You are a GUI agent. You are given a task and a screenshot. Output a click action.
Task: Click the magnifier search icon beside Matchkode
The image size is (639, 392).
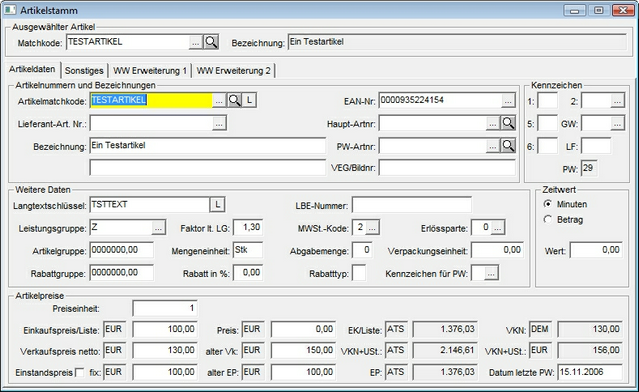tap(211, 42)
